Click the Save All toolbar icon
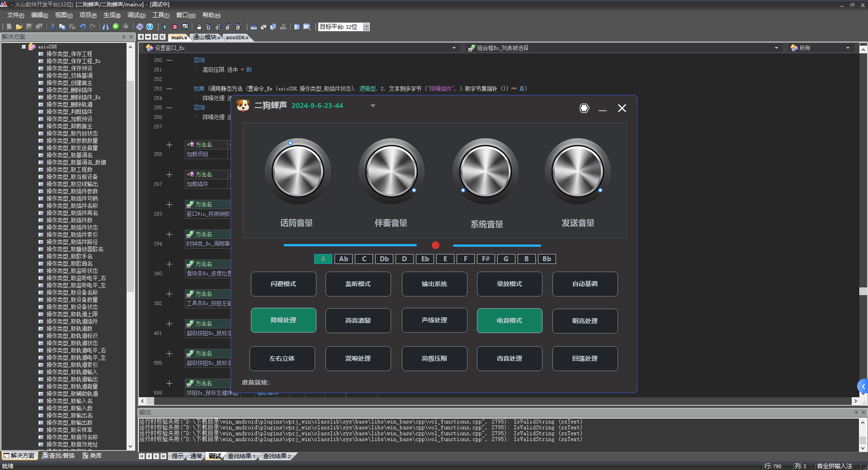 point(39,27)
